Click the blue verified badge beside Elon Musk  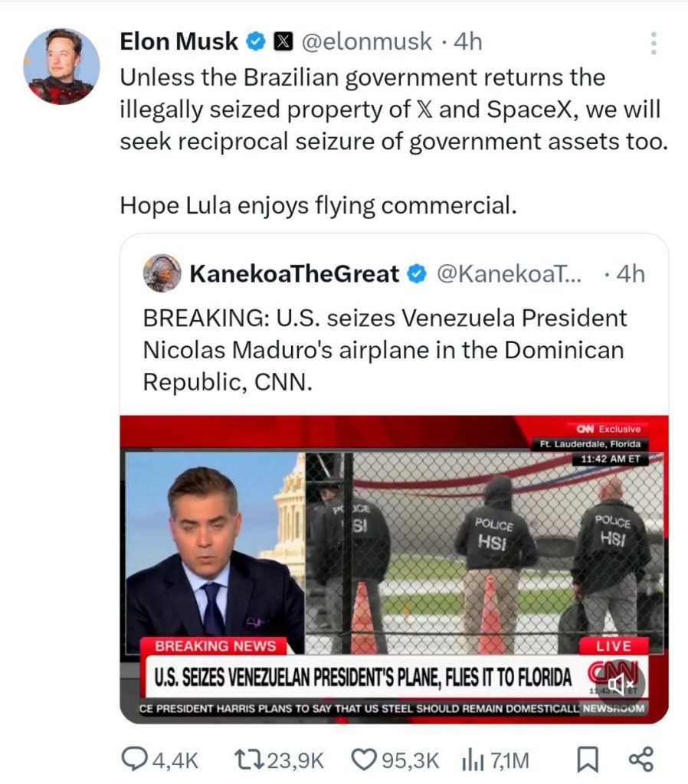point(256,42)
